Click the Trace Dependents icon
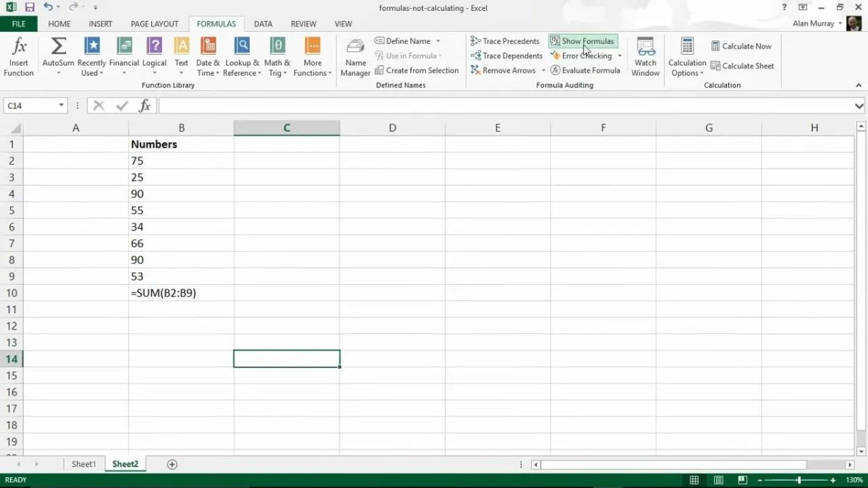This screenshot has width=868, height=488. click(x=475, y=56)
